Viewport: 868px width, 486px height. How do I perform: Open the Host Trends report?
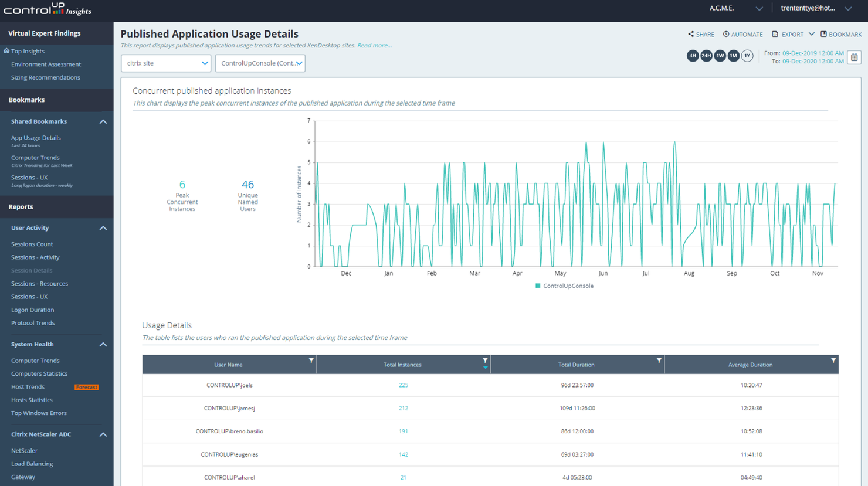click(28, 387)
